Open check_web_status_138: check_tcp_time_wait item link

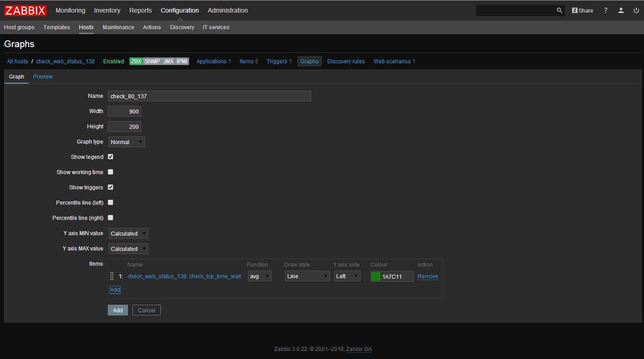tap(184, 276)
